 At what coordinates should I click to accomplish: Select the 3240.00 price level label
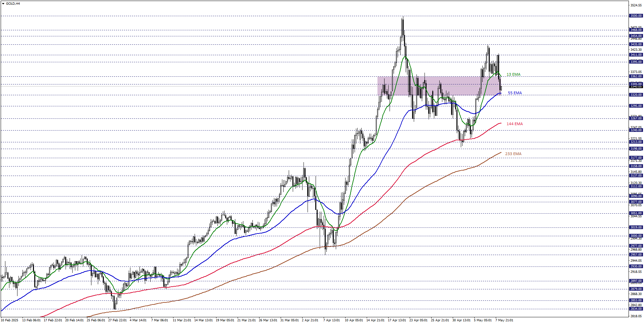[x=636, y=130]
